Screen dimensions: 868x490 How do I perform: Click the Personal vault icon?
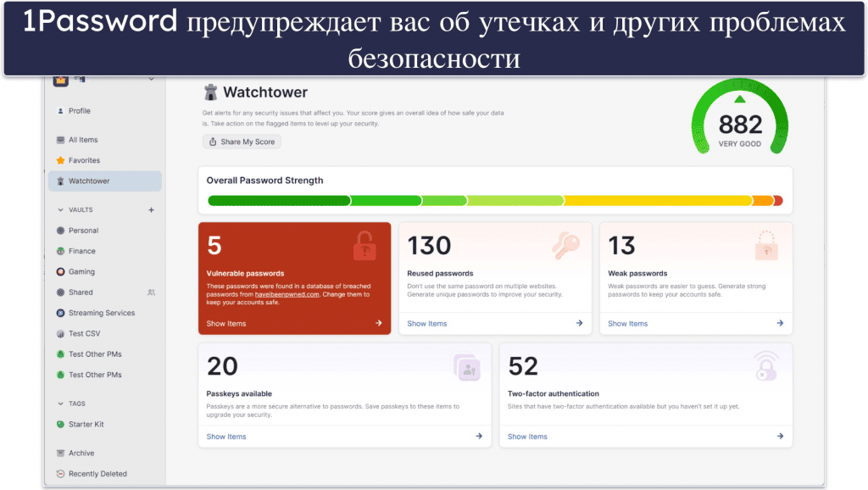[60, 231]
